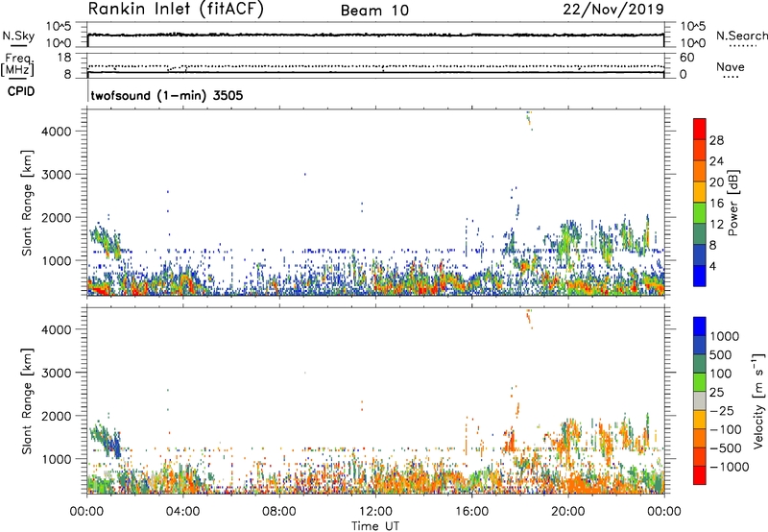Click the Slant Range label of velocity panel
The width and height of the screenshot is (768, 532).
27,401
